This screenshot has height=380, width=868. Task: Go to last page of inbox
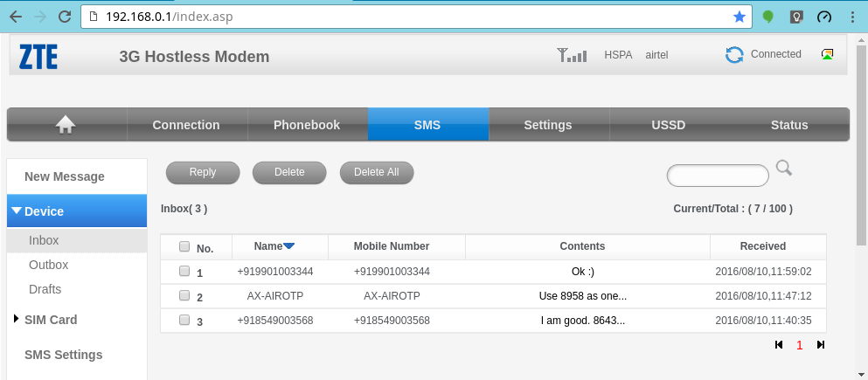tap(820, 345)
